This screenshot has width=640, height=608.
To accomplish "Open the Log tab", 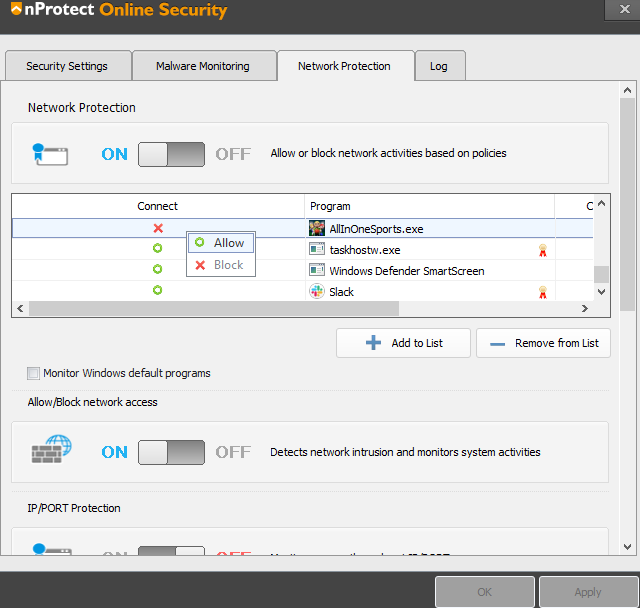I will click(x=439, y=66).
